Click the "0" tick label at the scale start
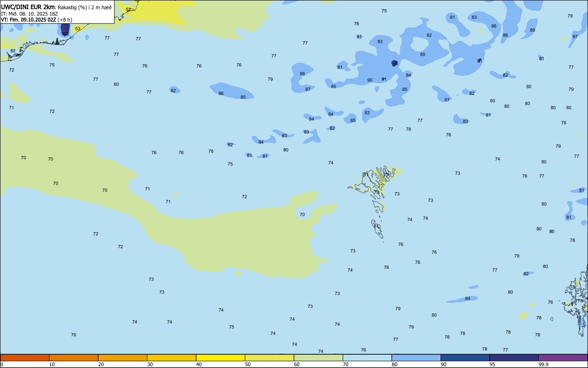588x368 pixels. pos(2,364)
